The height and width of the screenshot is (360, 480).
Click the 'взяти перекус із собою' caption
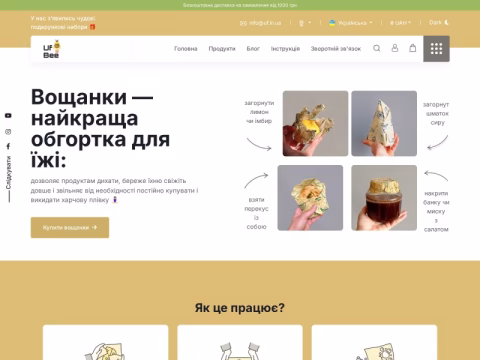pyautogui.click(x=256, y=213)
